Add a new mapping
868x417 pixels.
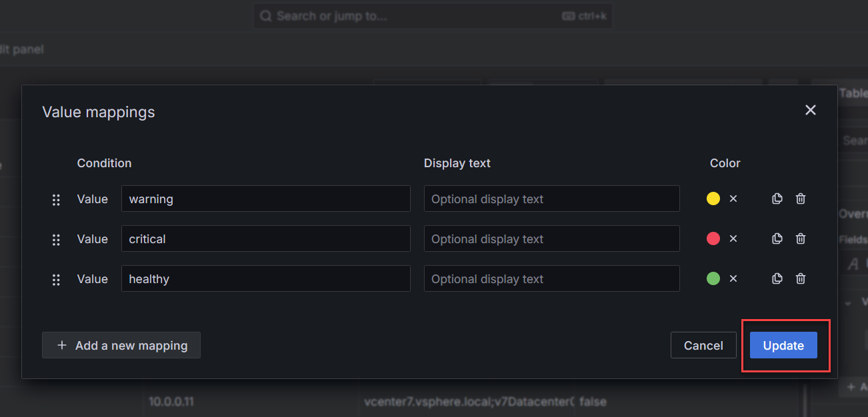[x=121, y=345]
